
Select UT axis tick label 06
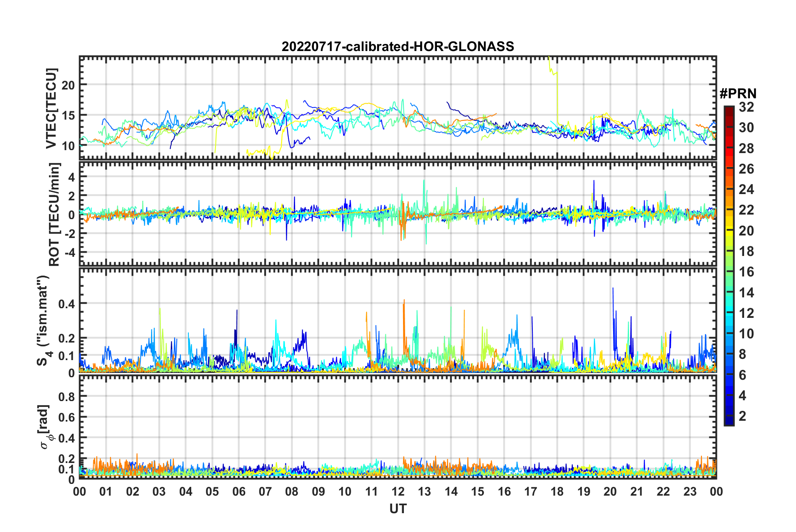239,491
